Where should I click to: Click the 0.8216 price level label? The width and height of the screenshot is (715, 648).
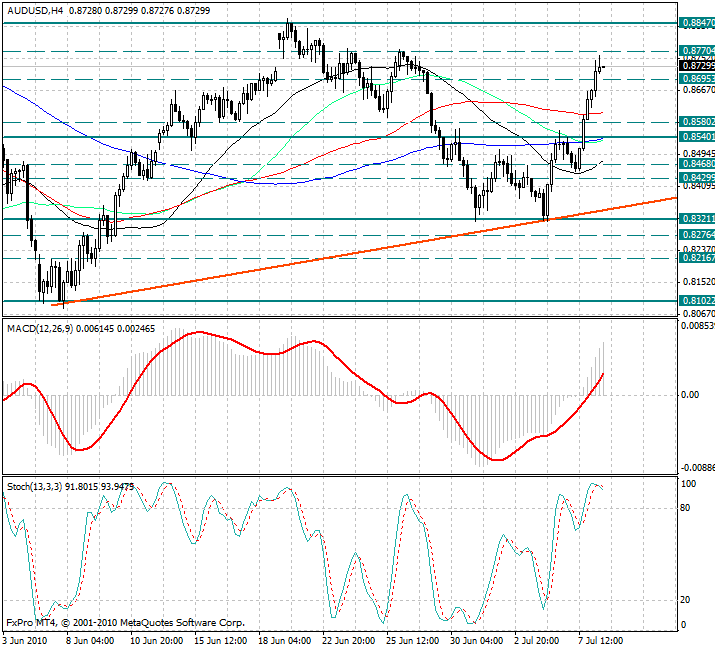coord(697,258)
